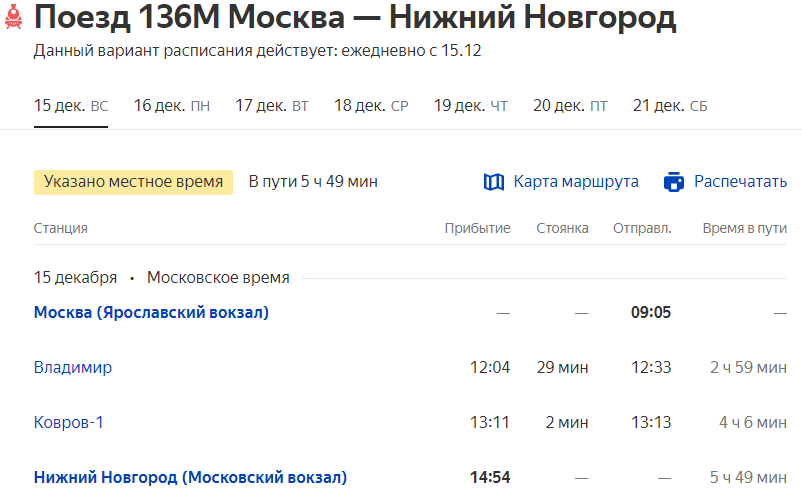Click the printer icon
802x498 pixels.
674,182
